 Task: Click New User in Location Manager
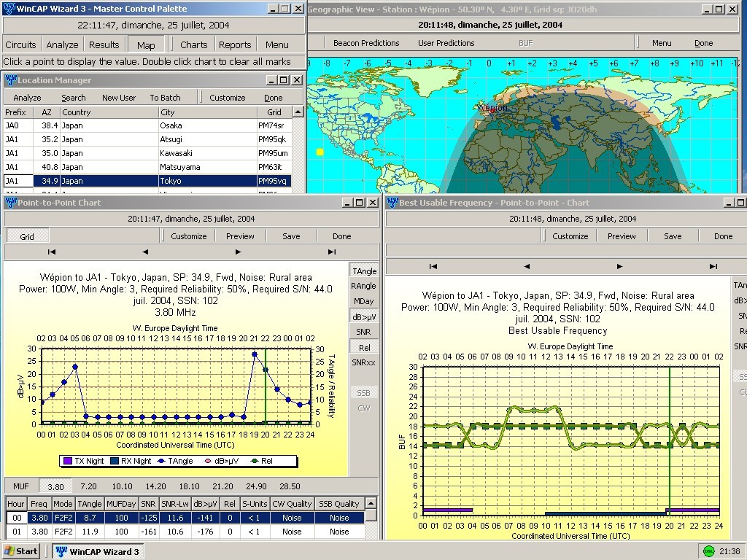tap(119, 98)
